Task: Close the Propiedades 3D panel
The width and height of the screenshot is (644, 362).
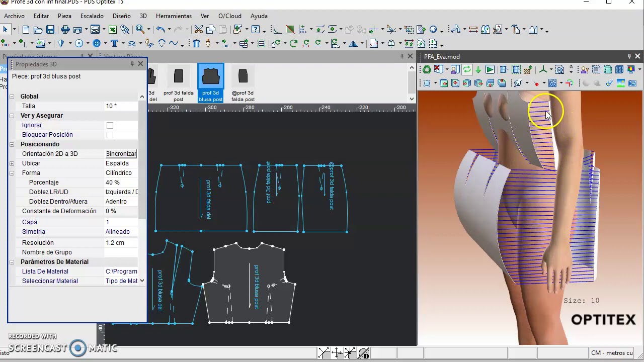Action: coord(140,64)
